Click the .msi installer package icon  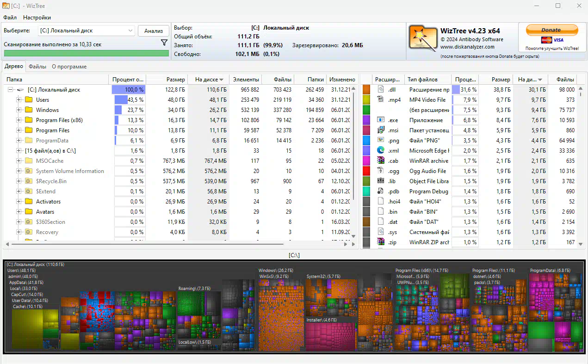click(381, 130)
